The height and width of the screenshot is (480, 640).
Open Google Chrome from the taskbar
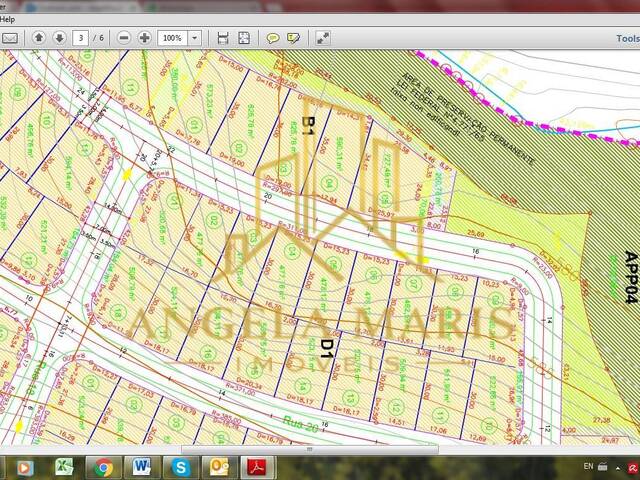coord(104,468)
